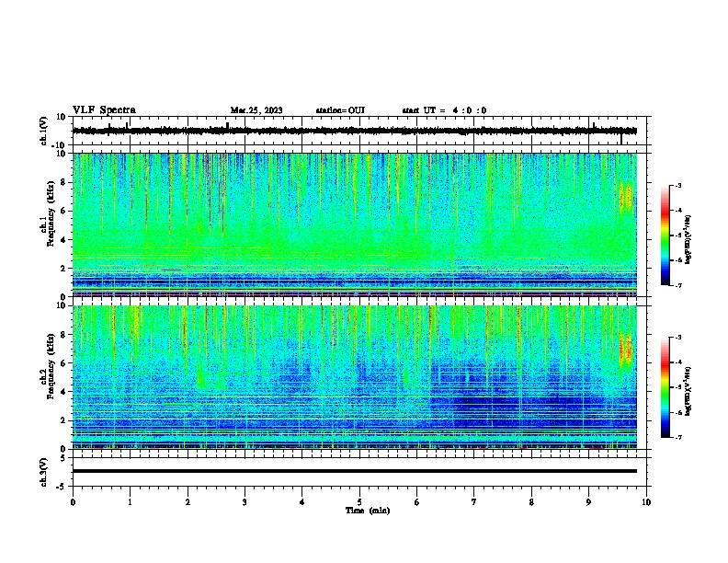
Task: Click the ch.1 spectrogram color scale bar
Action: point(665,236)
